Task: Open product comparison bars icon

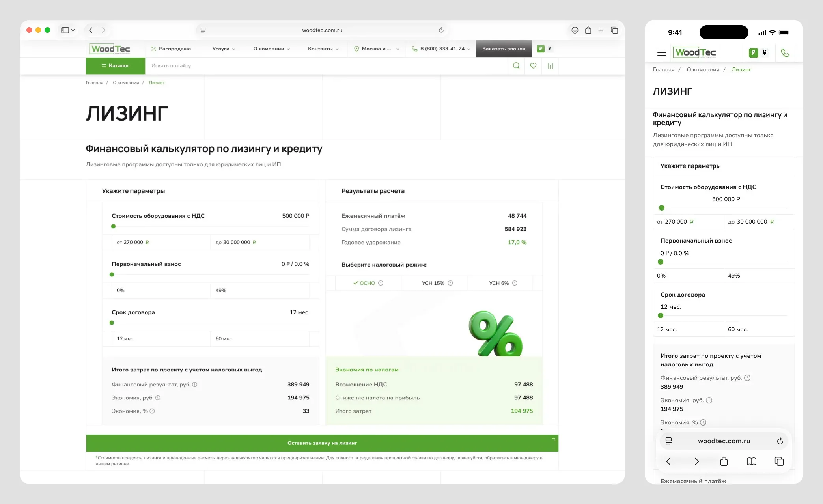Action: tap(550, 66)
